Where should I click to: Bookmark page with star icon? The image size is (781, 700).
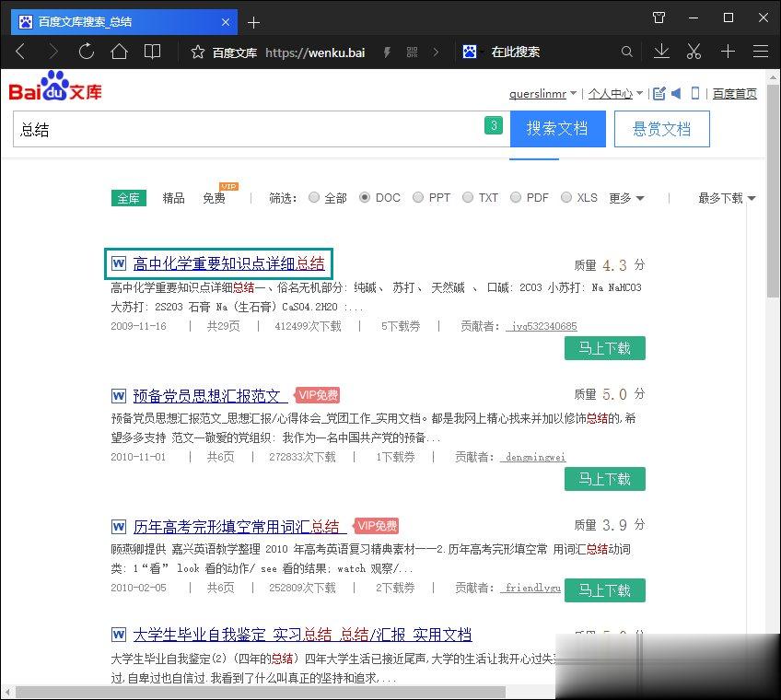(198, 52)
